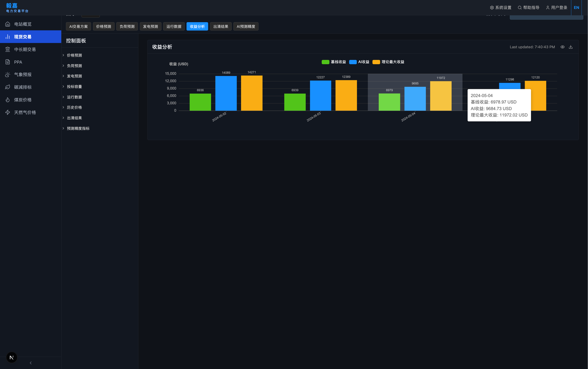Image resolution: width=588 pixels, height=369 pixels.
Task: Click the round N logo badge
Action: [x=11, y=358]
